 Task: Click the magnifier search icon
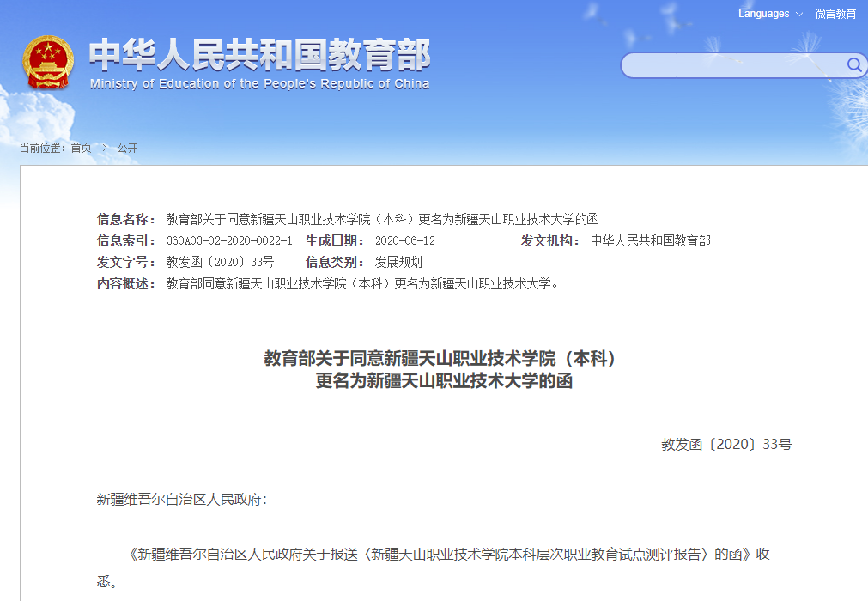[x=853, y=65]
